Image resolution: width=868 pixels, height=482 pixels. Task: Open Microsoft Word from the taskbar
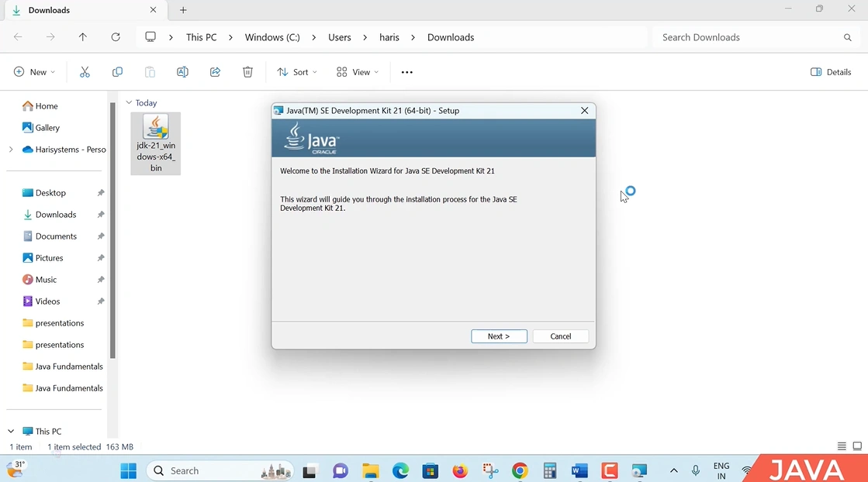click(579, 471)
